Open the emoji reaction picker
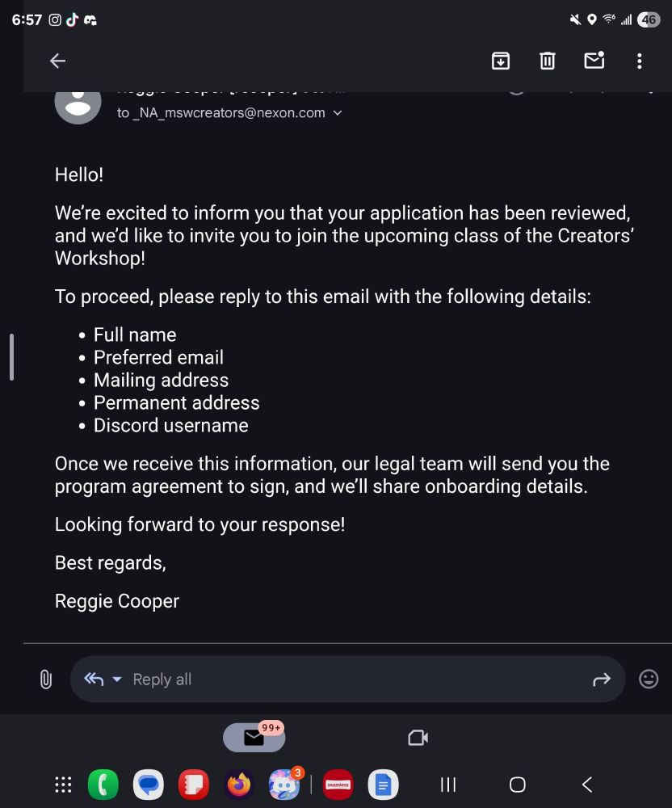This screenshot has width=672, height=808. (x=649, y=680)
